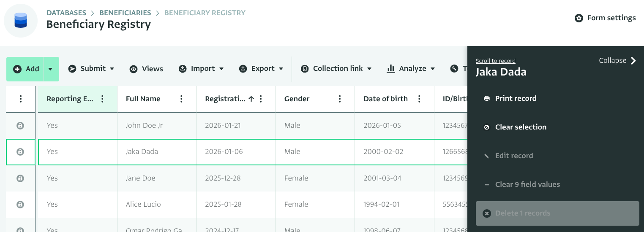Open Full Name column options menu
Viewport: 644px width, 232px height.
click(x=181, y=99)
